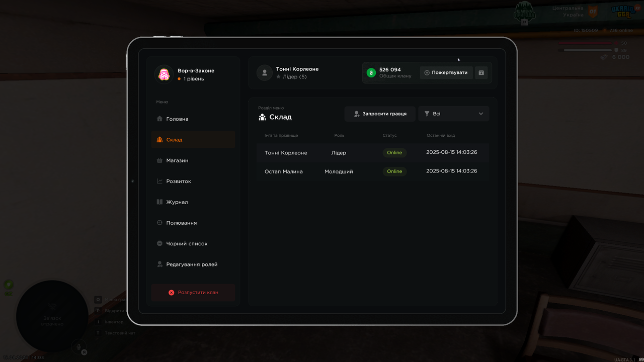644x362 pixels.
Task: Click the Пожертвувати button
Action: [x=446, y=73]
